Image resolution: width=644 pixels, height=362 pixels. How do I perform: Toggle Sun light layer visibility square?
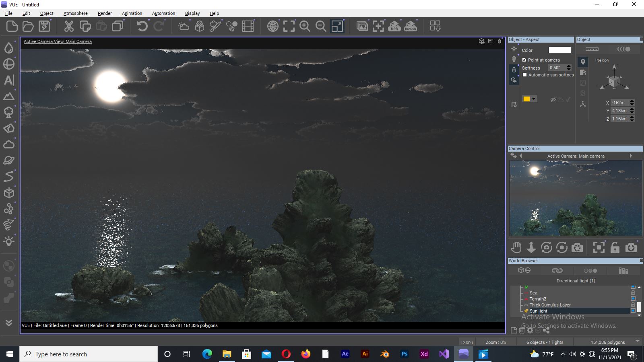pyautogui.click(x=633, y=311)
